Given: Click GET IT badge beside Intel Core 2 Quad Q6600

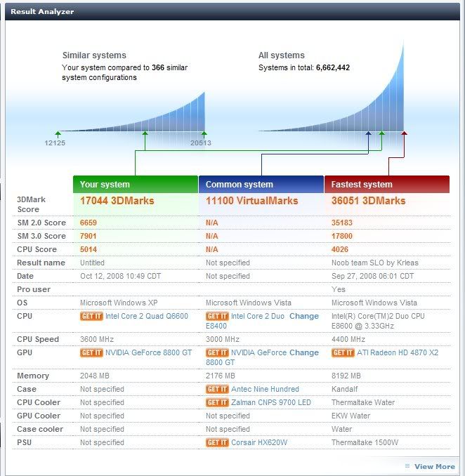Looking at the screenshot, I should tap(91, 317).
